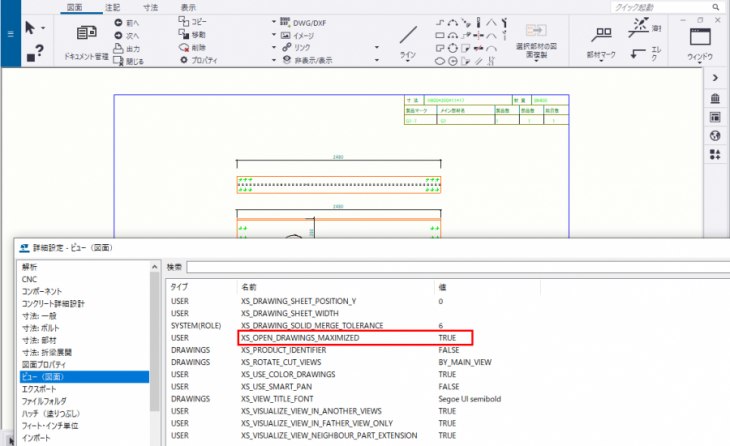Expand the right side panel chevron
The height and width of the screenshot is (446, 730).
[715, 78]
